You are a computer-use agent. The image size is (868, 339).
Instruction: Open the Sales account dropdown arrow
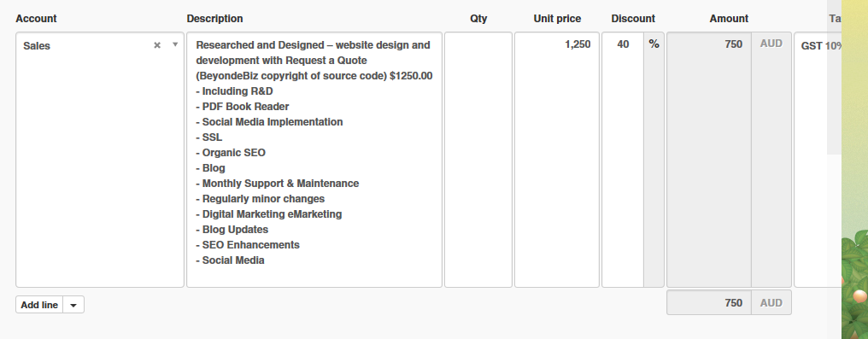point(175,44)
